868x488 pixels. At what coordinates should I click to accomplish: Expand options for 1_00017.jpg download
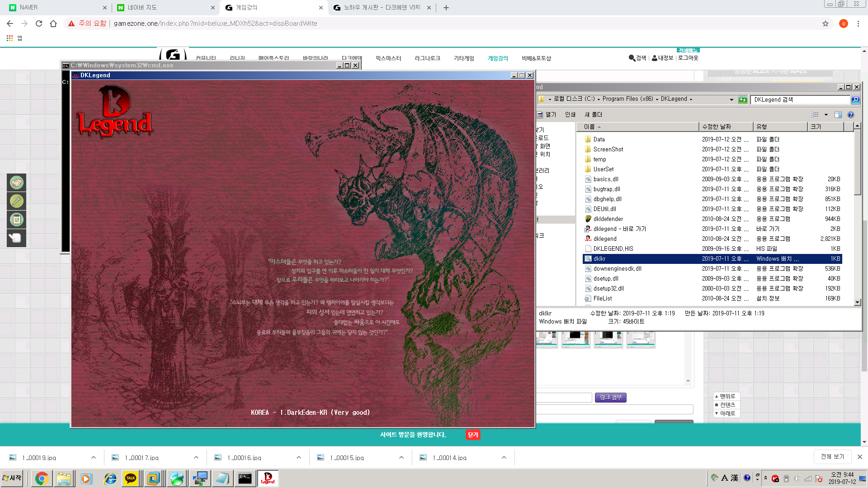(196, 457)
